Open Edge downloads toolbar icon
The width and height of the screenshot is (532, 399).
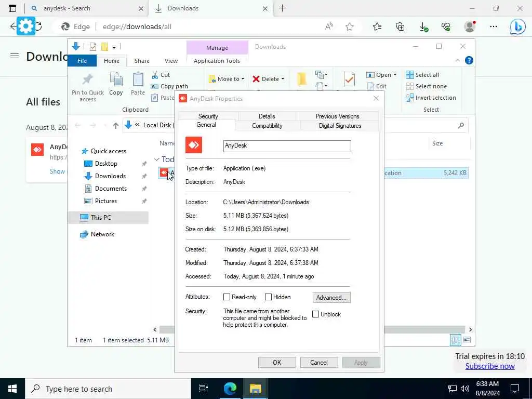point(424,27)
